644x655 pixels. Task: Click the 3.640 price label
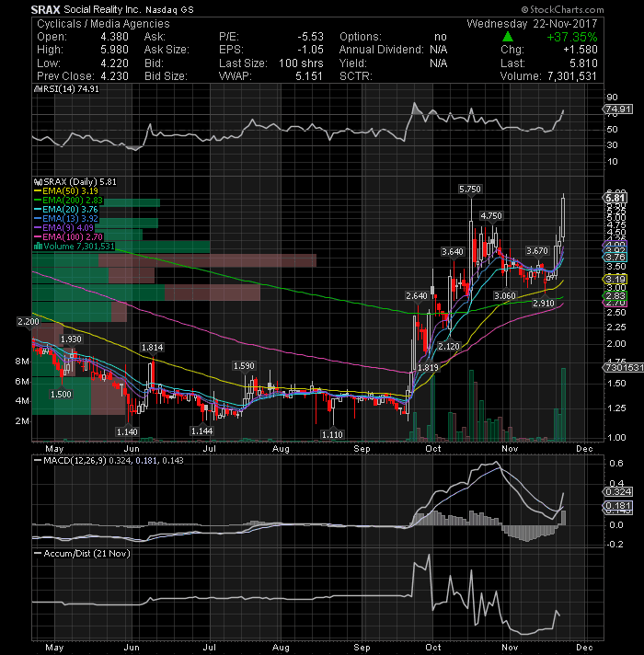453,251
